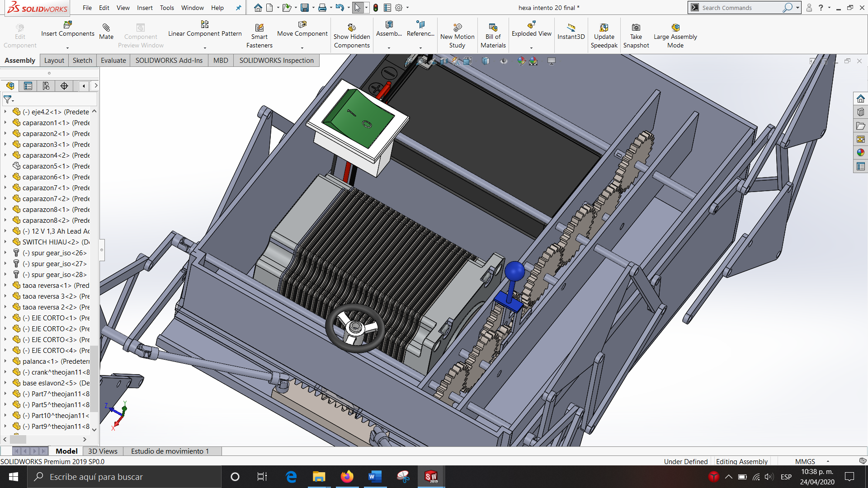Take Snapshot of the assembly
868x488 pixels.
pyautogui.click(x=636, y=36)
